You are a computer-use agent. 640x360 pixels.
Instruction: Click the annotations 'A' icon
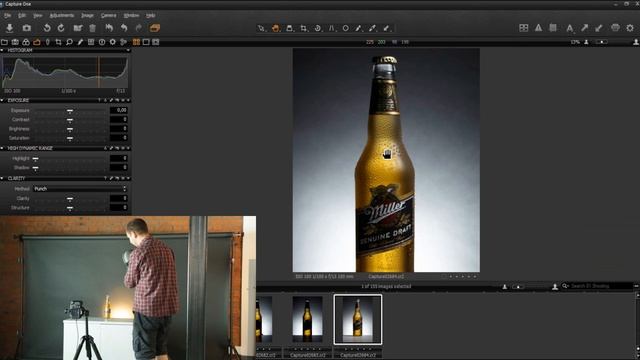pyautogui.click(x=569, y=28)
